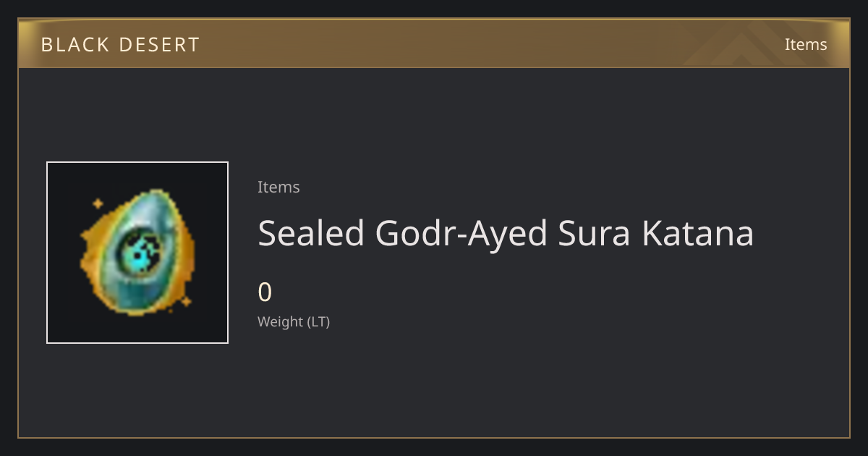Viewport: 868px width, 456px height.
Task: Click the Sealed Godr-Ayed Sura Katana title
Action: tap(506, 233)
